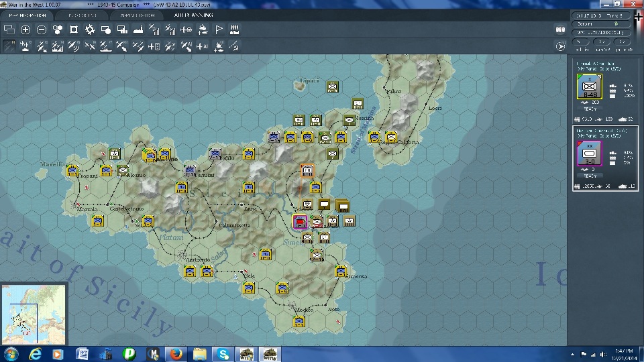Open preferences with the gear icon
644x362 pixels.
(x=89, y=29)
